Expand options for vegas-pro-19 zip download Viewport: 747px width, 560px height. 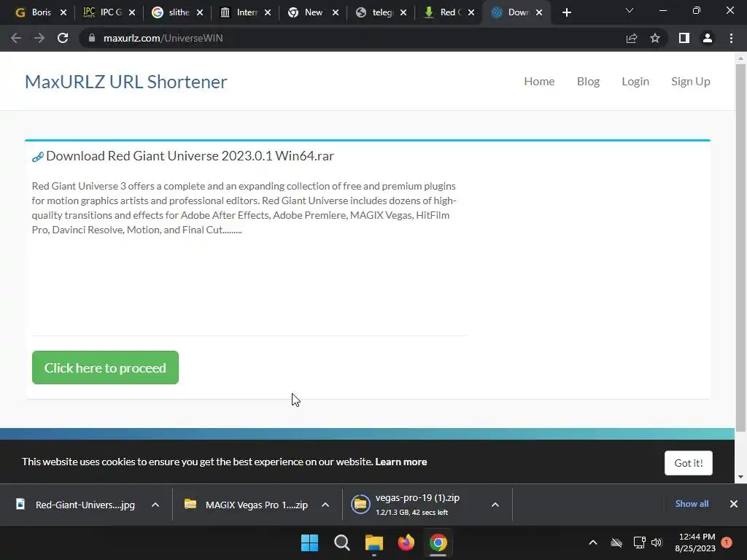coord(495,505)
